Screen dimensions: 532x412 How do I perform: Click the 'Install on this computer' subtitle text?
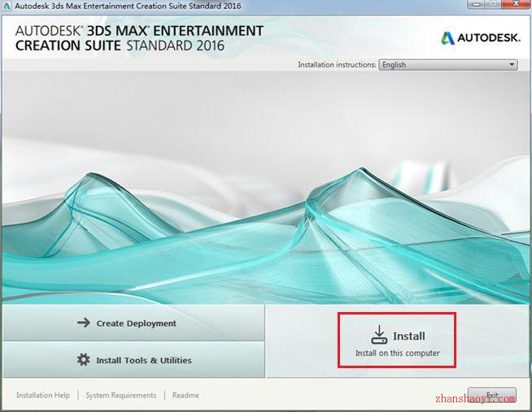click(x=398, y=353)
